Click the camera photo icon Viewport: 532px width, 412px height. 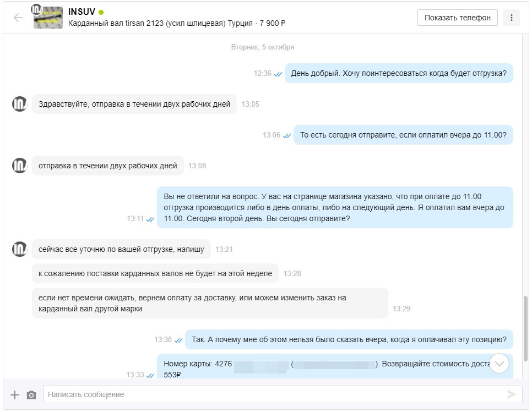point(31,394)
